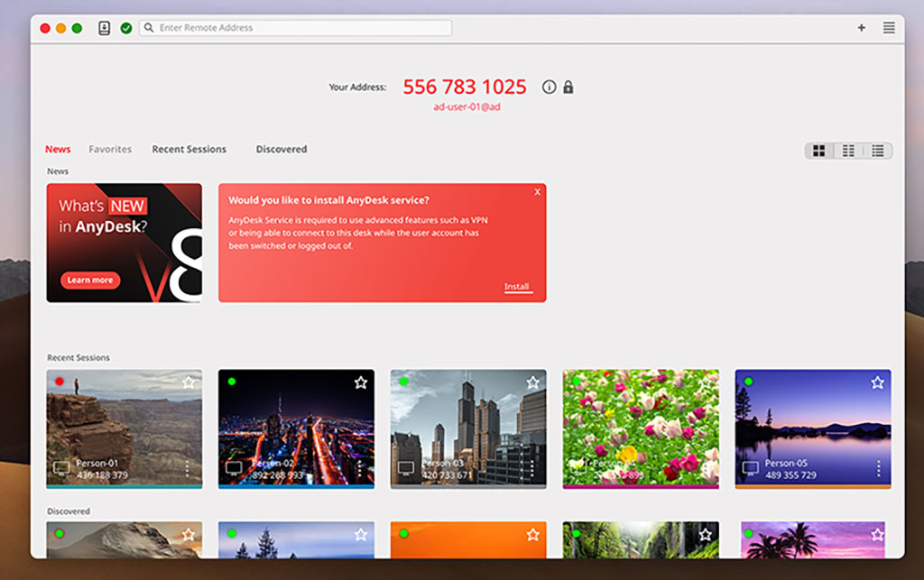Image resolution: width=924 pixels, height=580 pixels.
Task: Star the discovered blue pine trees tile
Action: [x=361, y=535]
